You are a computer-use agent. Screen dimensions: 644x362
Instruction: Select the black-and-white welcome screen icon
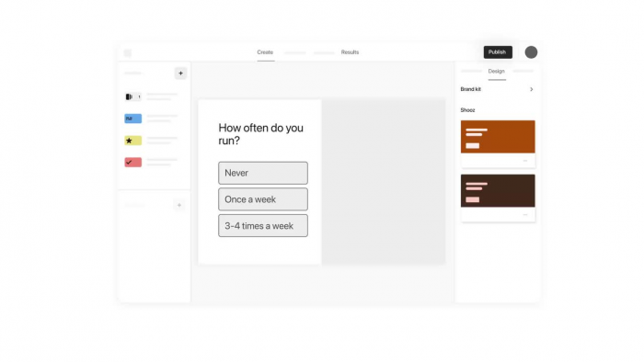click(x=133, y=96)
